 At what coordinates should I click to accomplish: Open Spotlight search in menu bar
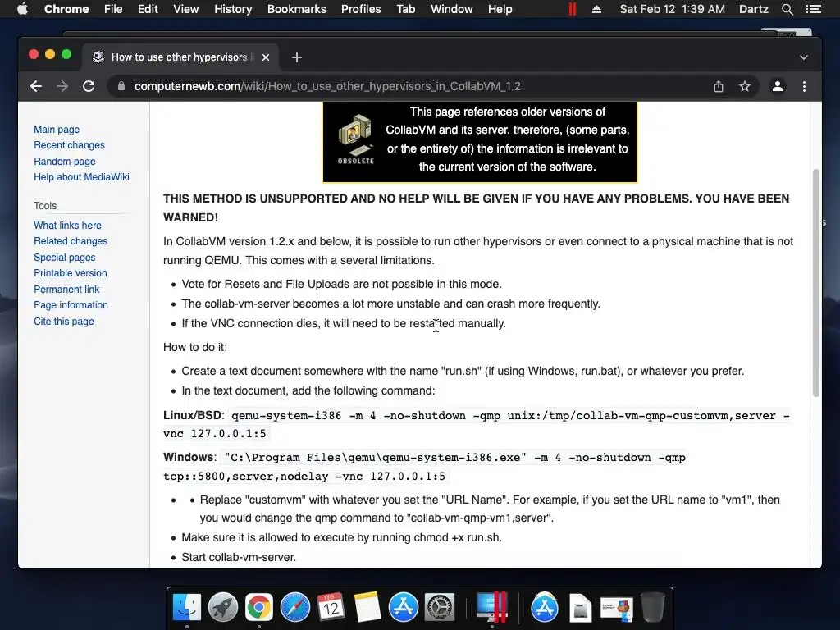click(787, 9)
